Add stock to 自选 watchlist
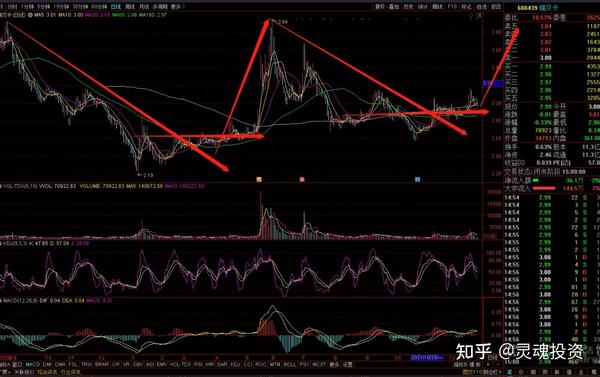 pyautogui.click(x=481, y=7)
